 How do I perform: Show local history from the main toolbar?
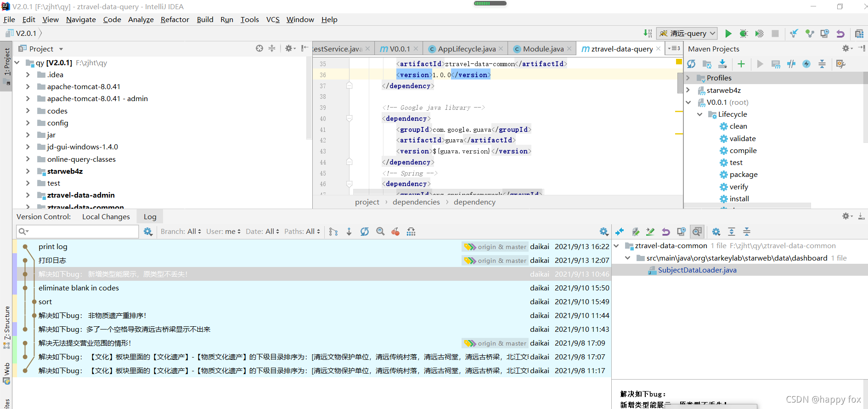(x=825, y=34)
